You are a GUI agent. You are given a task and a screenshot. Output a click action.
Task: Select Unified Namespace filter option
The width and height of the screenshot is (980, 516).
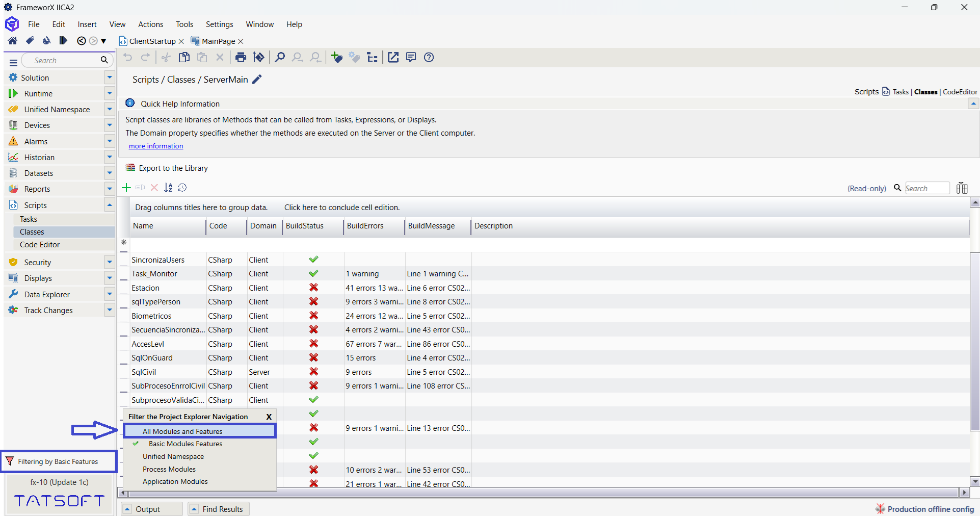173,456
